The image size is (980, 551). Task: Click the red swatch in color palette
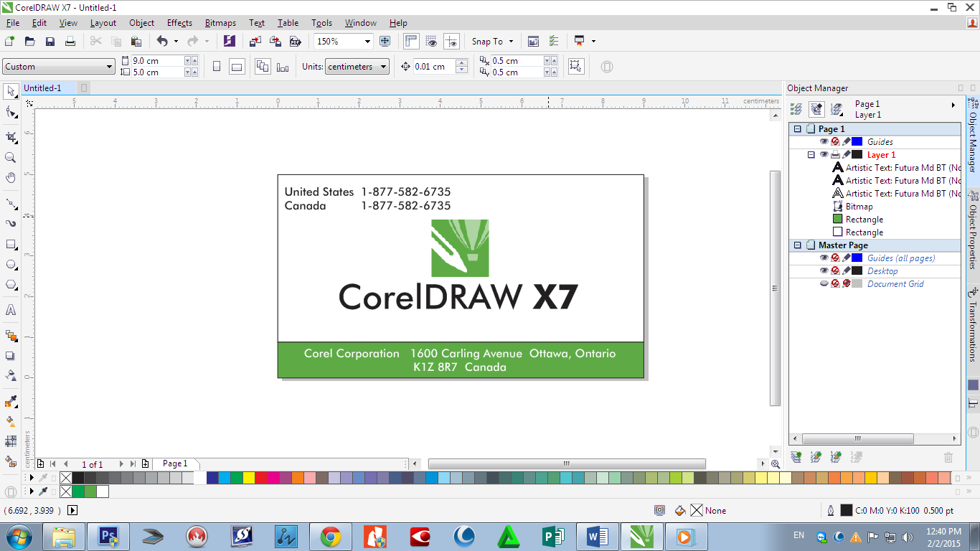[x=260, y=478]
